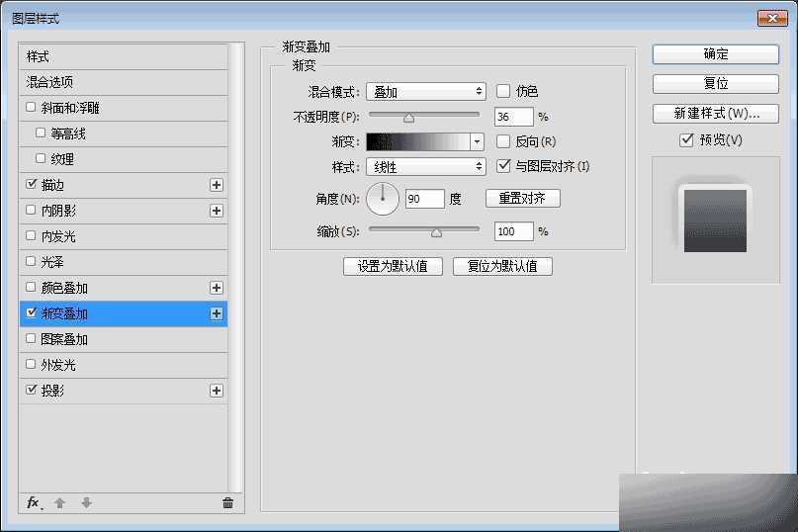Click the 复位为默认值 button
Viewport: 798px width, 532px height.
coord(502,266)
